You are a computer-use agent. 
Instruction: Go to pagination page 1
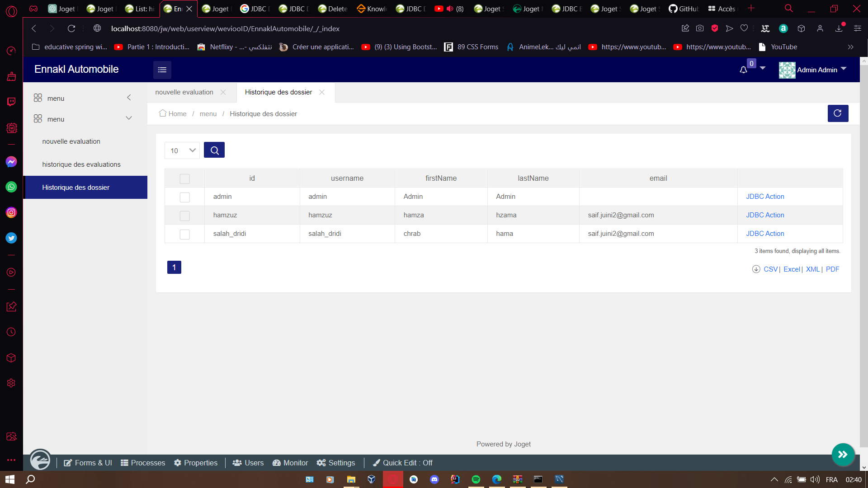pyautogui.click(x=174, y=267)
